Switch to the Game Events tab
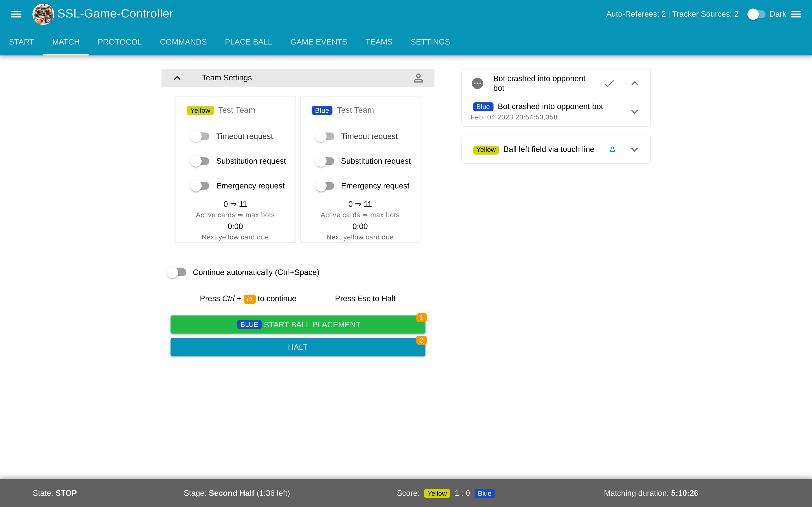 click(x=318, y=42)
